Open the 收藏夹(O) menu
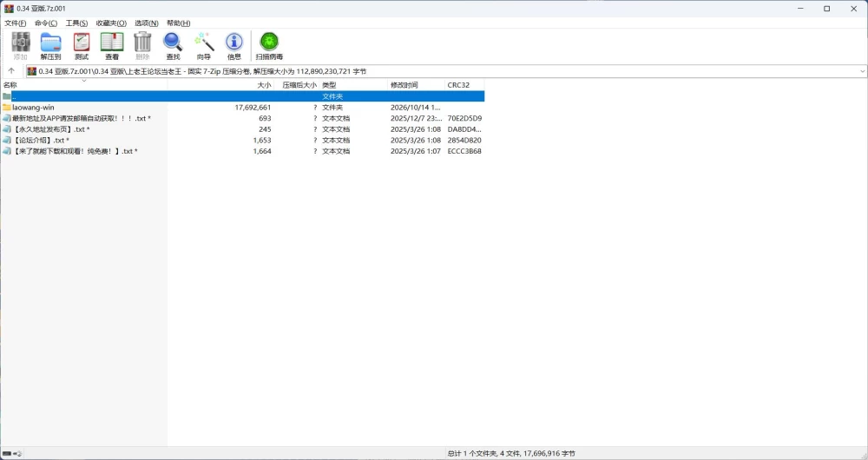 [111, 23]
